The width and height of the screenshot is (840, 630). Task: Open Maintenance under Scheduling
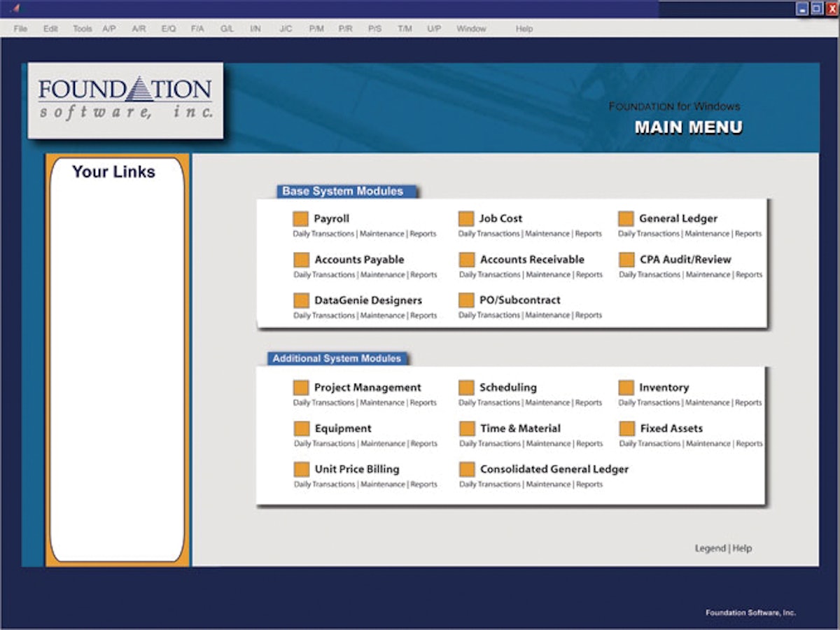547,403
